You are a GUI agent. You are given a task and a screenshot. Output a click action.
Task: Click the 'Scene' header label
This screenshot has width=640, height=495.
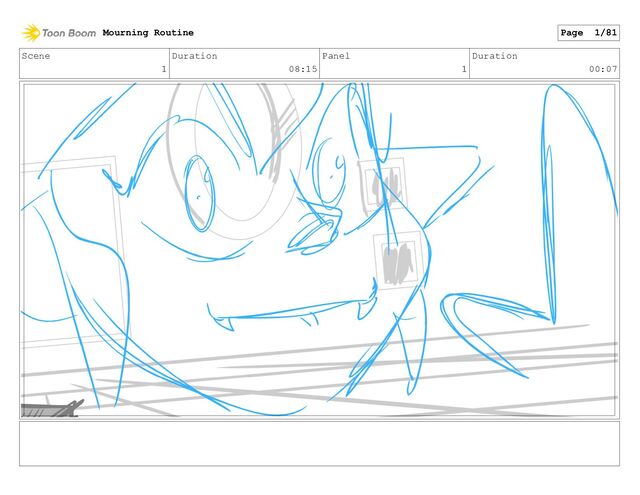[36, 56]
